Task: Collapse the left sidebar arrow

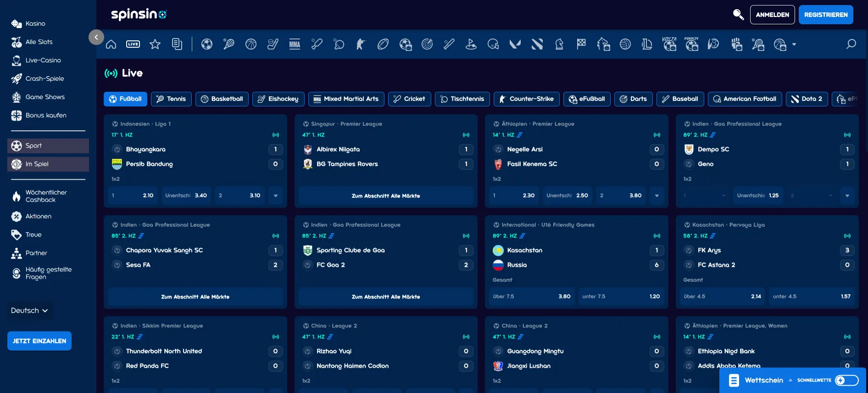Action: click(x=96, y=37)
